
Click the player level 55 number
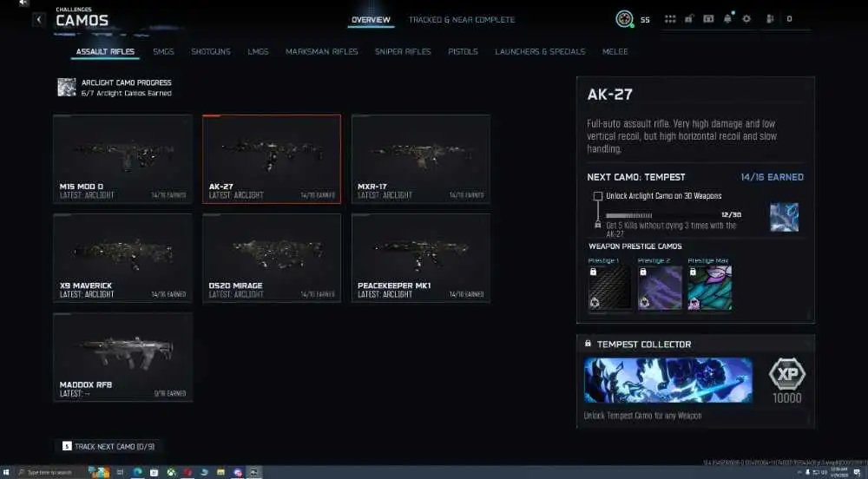click(645, 19)
